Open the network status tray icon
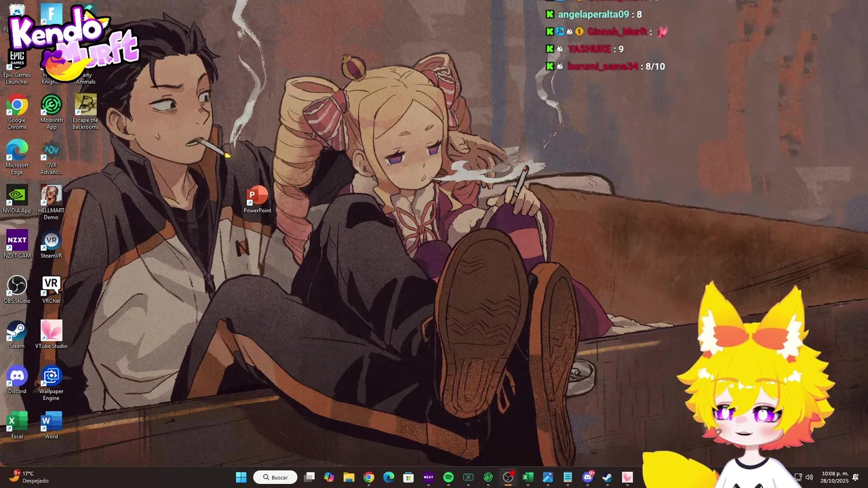The image size is (868, 488). (798, 477)
